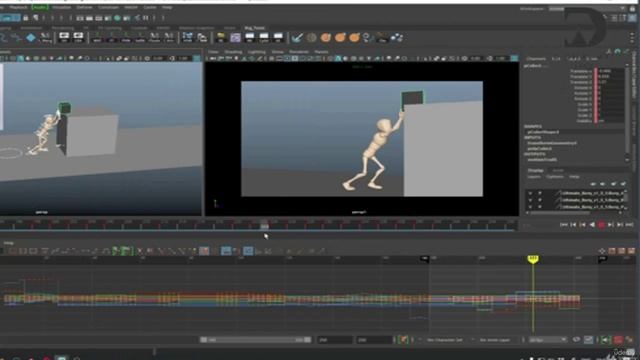
Task: Click the yellow folder-like shelf icon
Action: [221, 38]
